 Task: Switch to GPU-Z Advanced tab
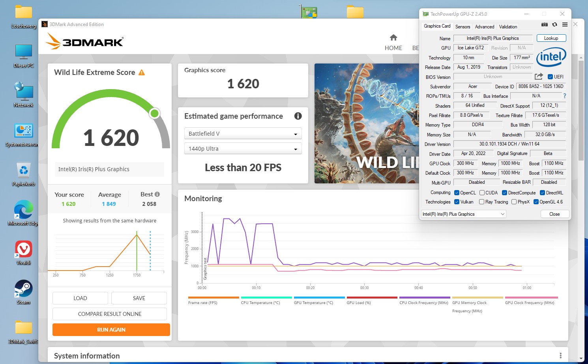(x=485, y=27)
